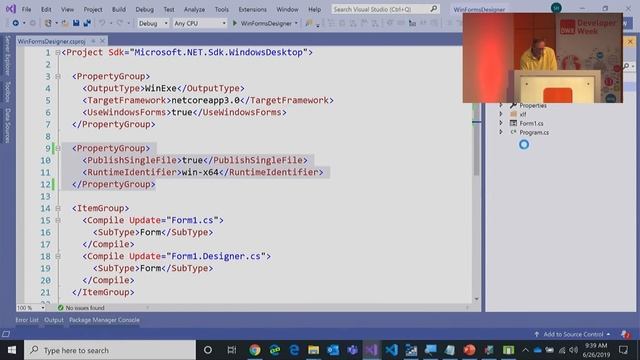Click the Visual Studio logo icon

pyautogui.click(x=11, y=9)
